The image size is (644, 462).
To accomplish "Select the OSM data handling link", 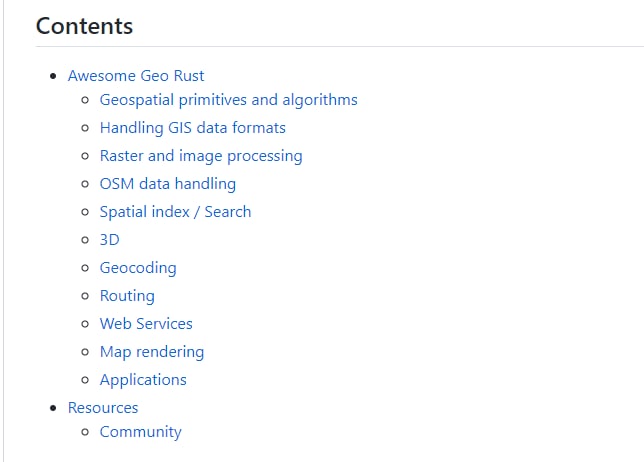I will coord(167,184).
